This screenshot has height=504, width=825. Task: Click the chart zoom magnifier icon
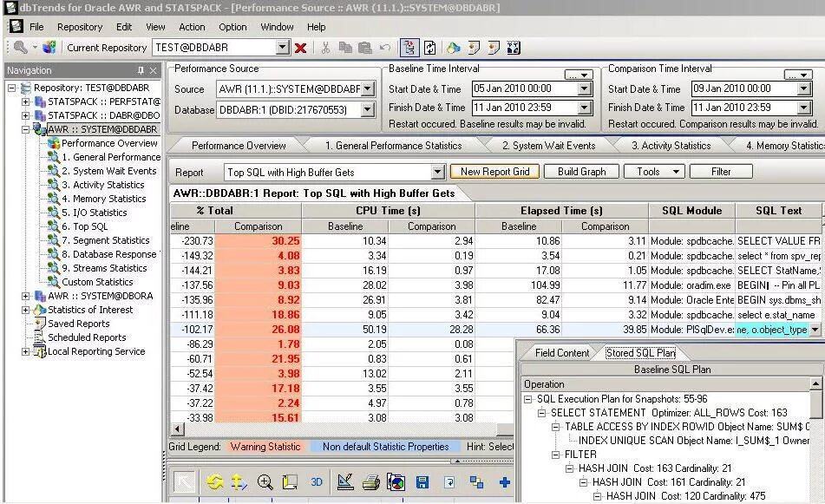pos(265,482)
